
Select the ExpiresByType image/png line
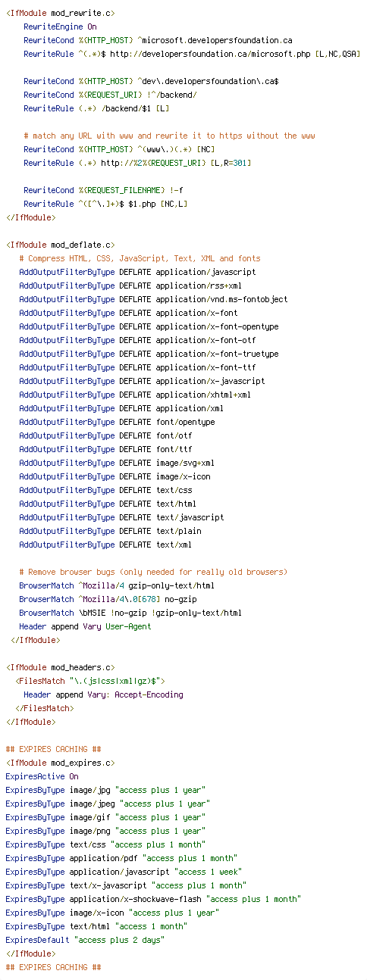tap(105, 831)
